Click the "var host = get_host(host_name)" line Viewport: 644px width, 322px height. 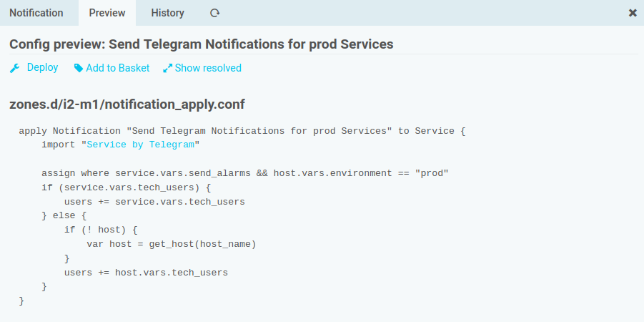[172, 244]
